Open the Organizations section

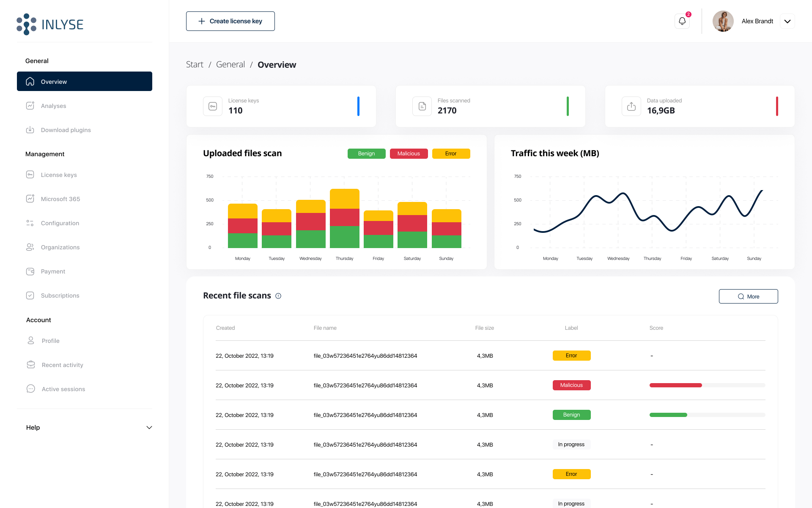[60, 247]
